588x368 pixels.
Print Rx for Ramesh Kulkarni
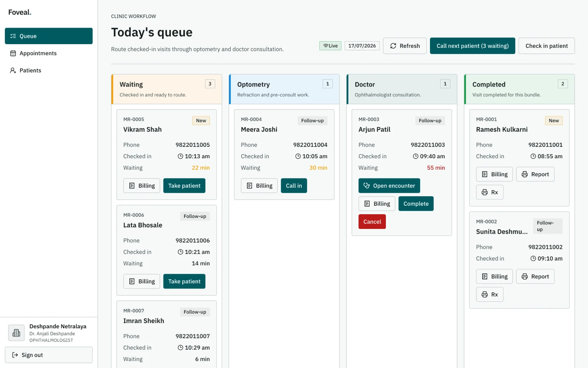coord(490,192)
